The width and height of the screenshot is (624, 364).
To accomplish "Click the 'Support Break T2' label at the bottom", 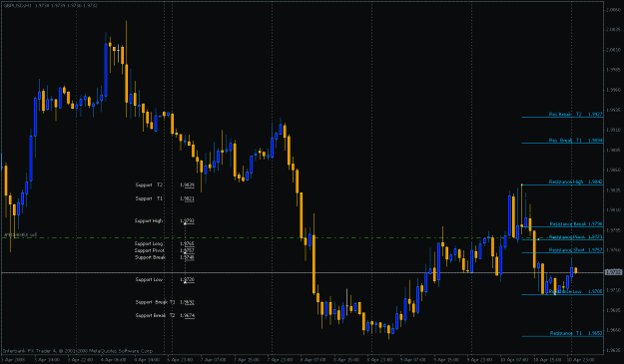I will [155, 315].
